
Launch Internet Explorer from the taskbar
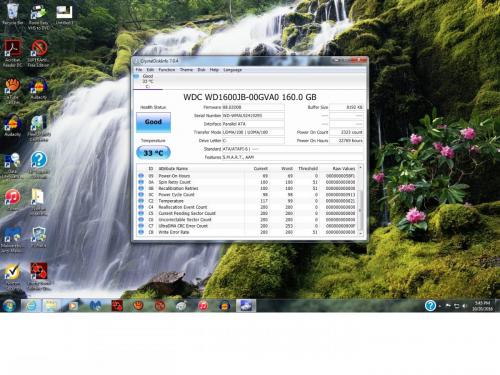tap(32, 305)
